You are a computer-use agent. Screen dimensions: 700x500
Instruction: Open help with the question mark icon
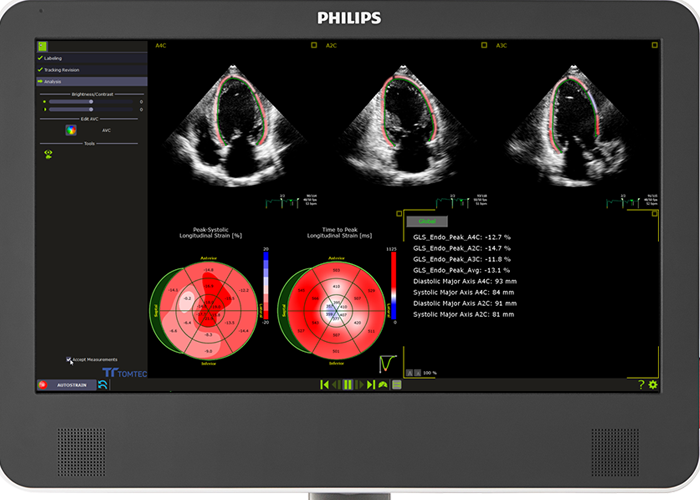pos(641,384)
